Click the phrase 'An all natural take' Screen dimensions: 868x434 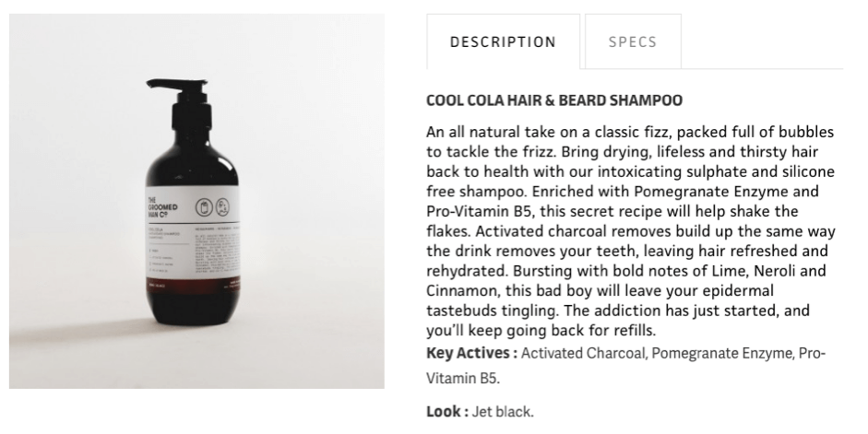(x=490, y=132)
